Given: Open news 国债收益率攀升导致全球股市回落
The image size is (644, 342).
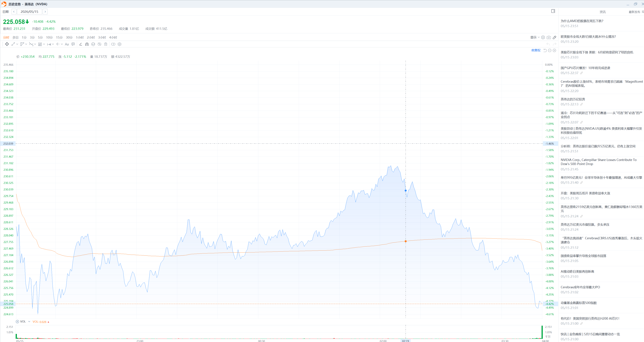Looking at the screenshot, I should coord(584,256).
